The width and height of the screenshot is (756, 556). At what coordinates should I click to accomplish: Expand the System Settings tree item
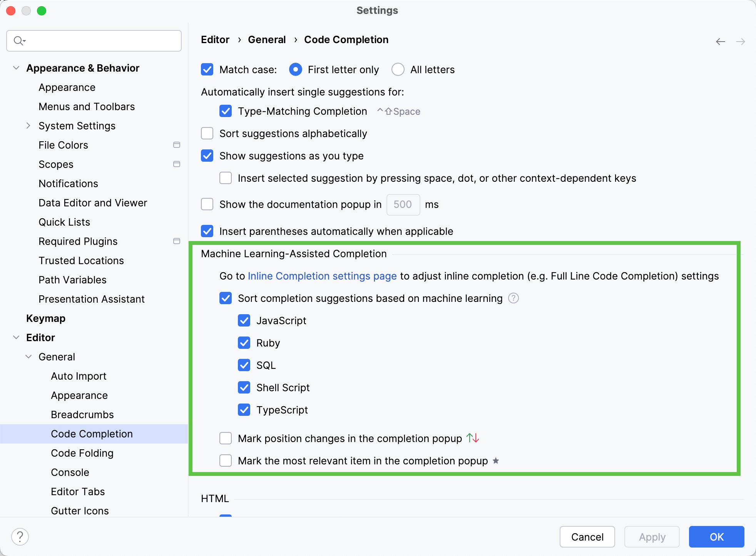point(28,126)
